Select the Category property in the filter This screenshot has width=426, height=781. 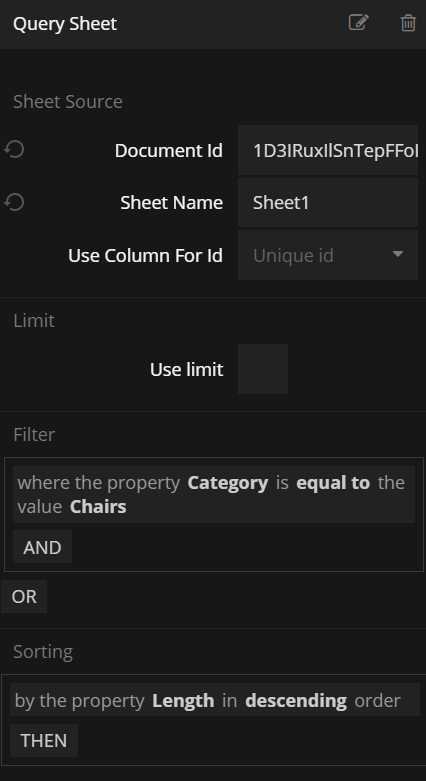(x=228, y=483)
